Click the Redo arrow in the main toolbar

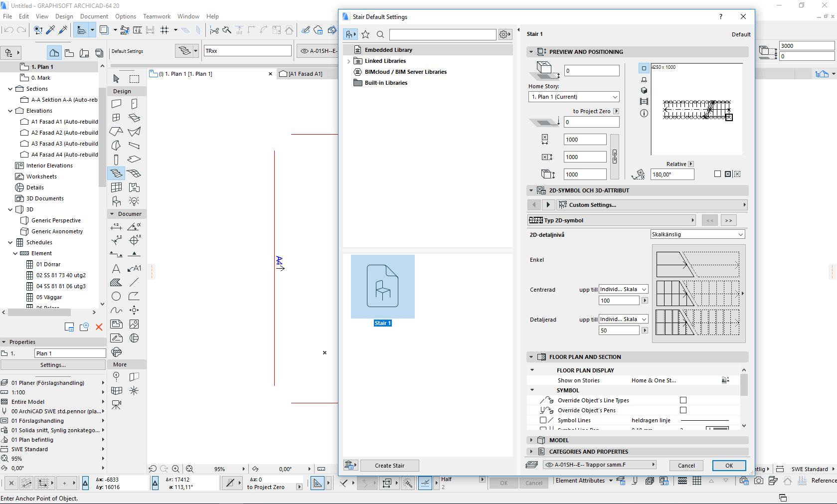coord(21,30)
